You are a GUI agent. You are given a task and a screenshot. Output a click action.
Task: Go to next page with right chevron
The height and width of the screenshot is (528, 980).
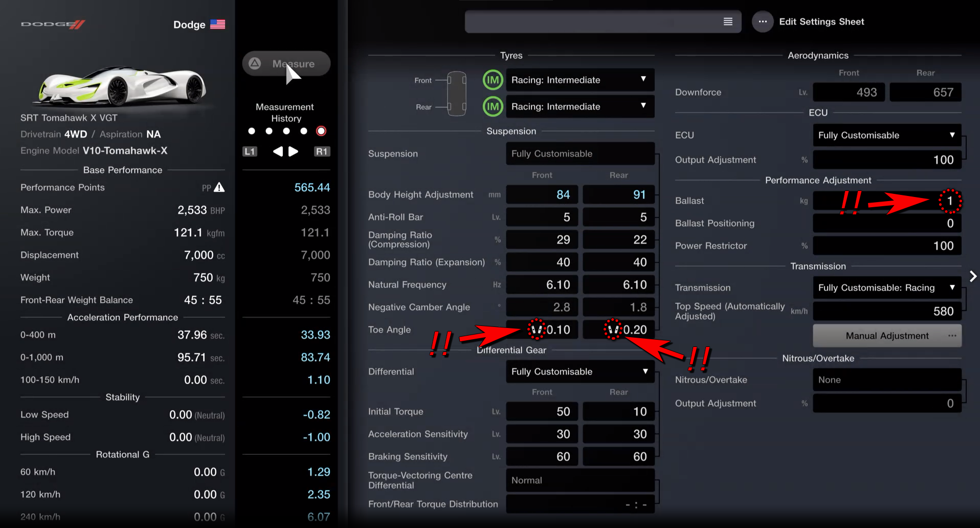pos(973,276)
